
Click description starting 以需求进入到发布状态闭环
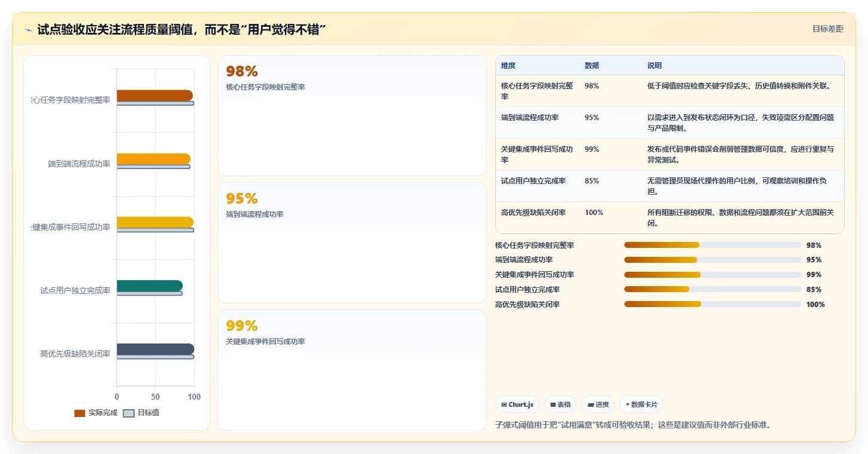pyautogui.click(x=741, y=123)
